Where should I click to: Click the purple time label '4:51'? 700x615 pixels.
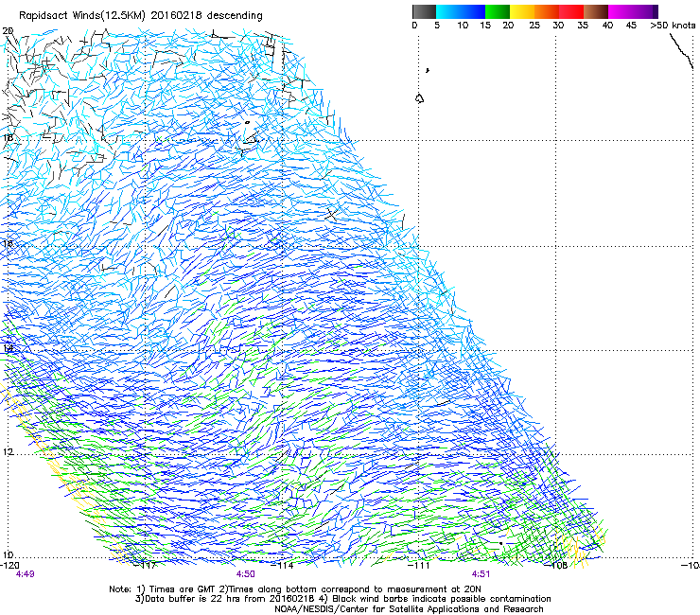pos(481,574)
